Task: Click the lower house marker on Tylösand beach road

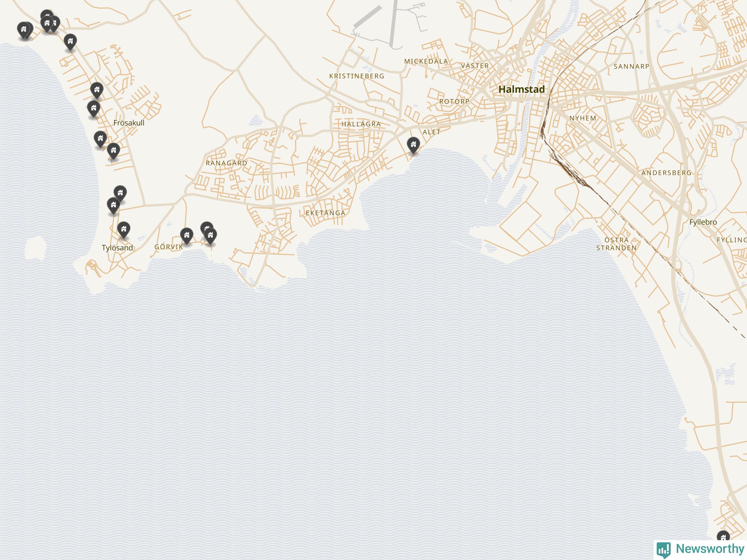Action: 114,206
